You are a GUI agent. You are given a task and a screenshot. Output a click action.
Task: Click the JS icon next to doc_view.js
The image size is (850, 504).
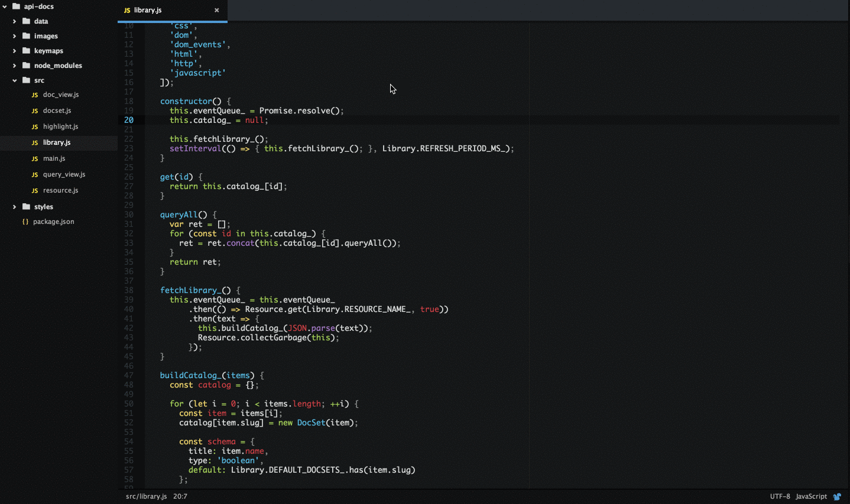[35, 95]
